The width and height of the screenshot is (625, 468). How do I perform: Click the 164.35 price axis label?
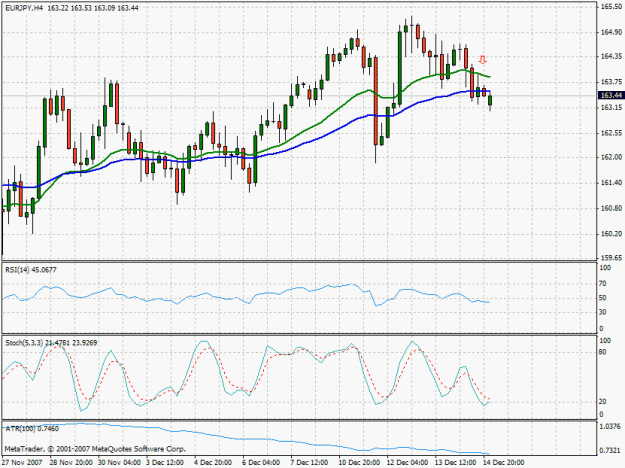[x=611, y=57]
